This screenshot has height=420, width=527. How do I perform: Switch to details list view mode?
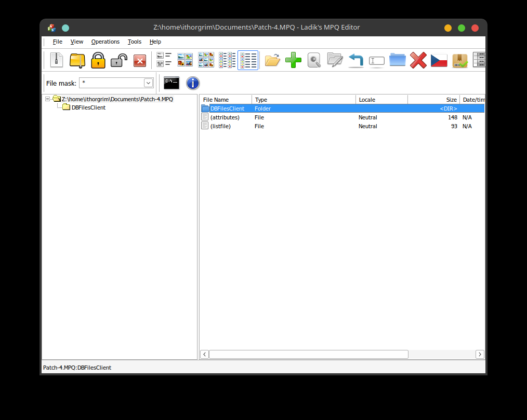tap(248, 60)
